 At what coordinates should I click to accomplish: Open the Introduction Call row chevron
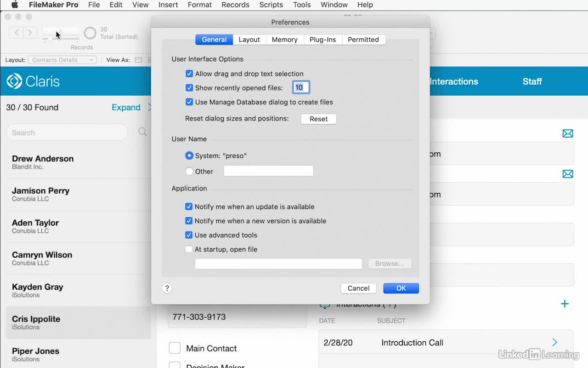point(554,342)
